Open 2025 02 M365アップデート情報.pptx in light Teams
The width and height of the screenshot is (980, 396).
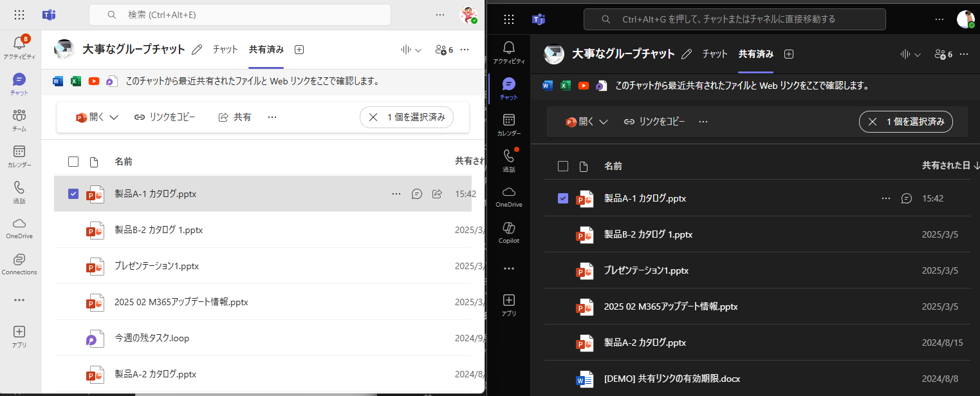[x=181, y=302]
